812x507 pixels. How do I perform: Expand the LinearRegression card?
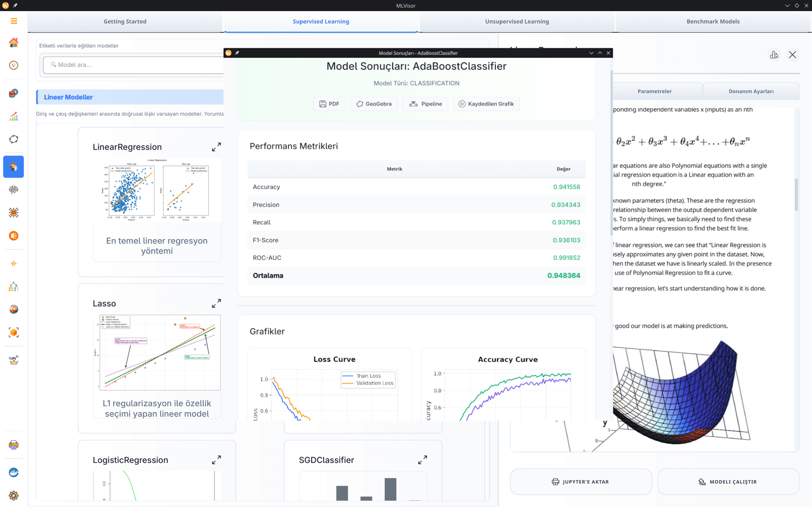216,147
